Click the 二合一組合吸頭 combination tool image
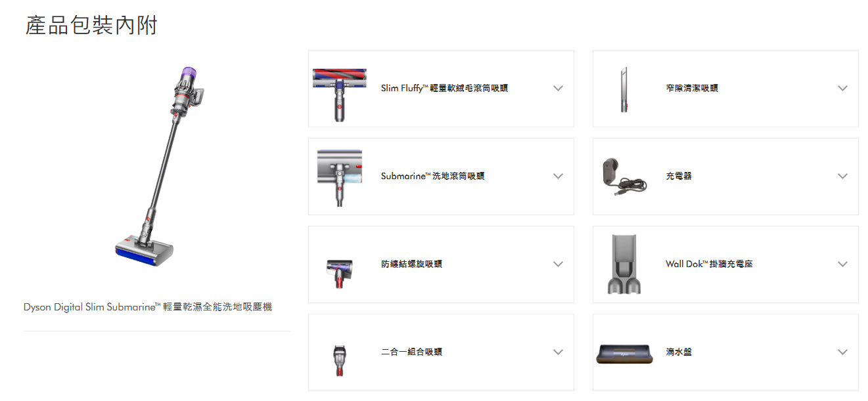This screenshot has height=401, width=868. [x=339, y=360]
